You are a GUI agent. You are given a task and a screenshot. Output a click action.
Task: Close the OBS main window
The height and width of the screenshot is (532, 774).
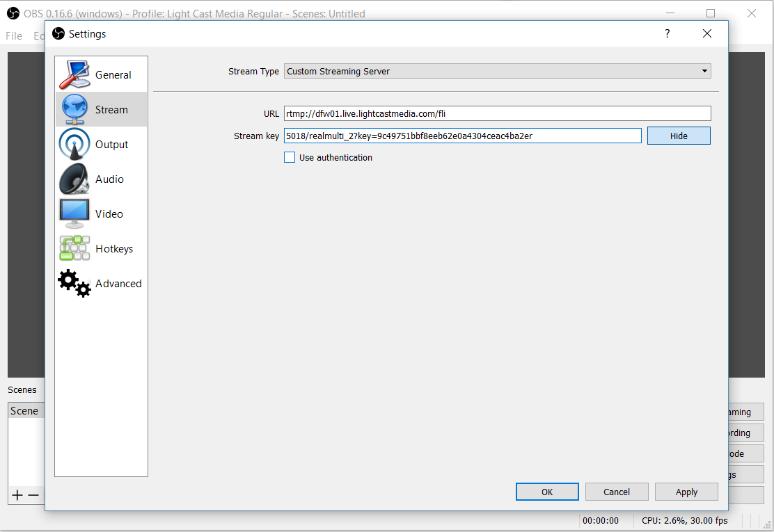point(752,13)
